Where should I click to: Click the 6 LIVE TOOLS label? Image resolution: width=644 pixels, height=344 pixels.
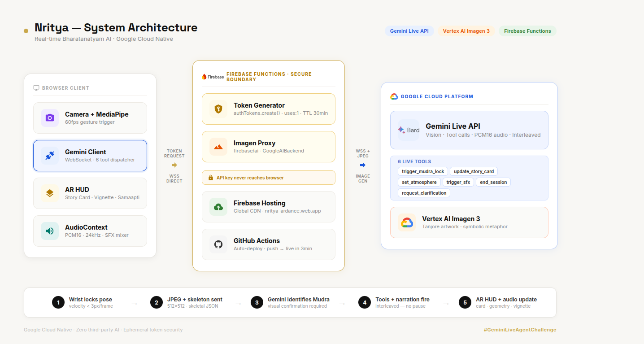tap(414, 161)
